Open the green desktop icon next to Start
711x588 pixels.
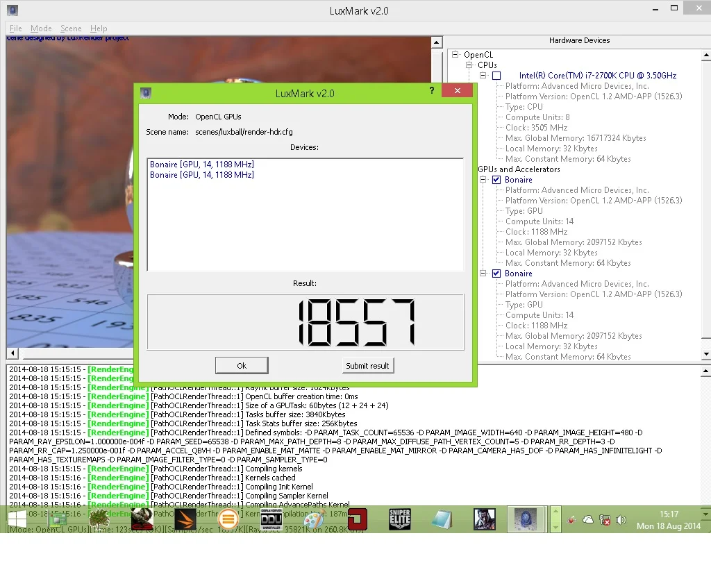point(57,519)
